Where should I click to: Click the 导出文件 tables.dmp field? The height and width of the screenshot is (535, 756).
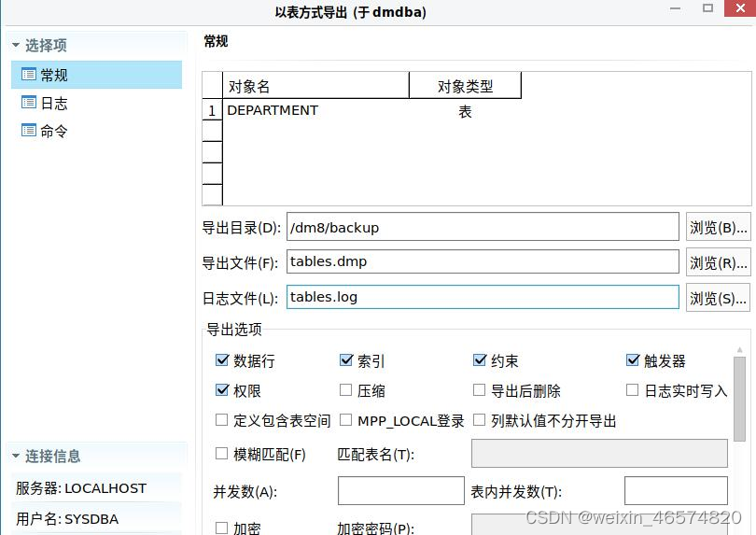[x=483, y=261]
